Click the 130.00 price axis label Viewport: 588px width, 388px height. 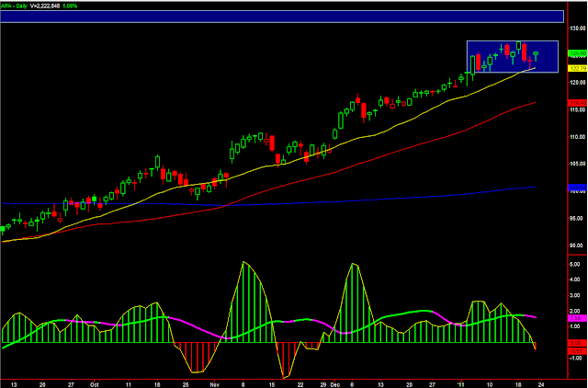coord(578,29)
